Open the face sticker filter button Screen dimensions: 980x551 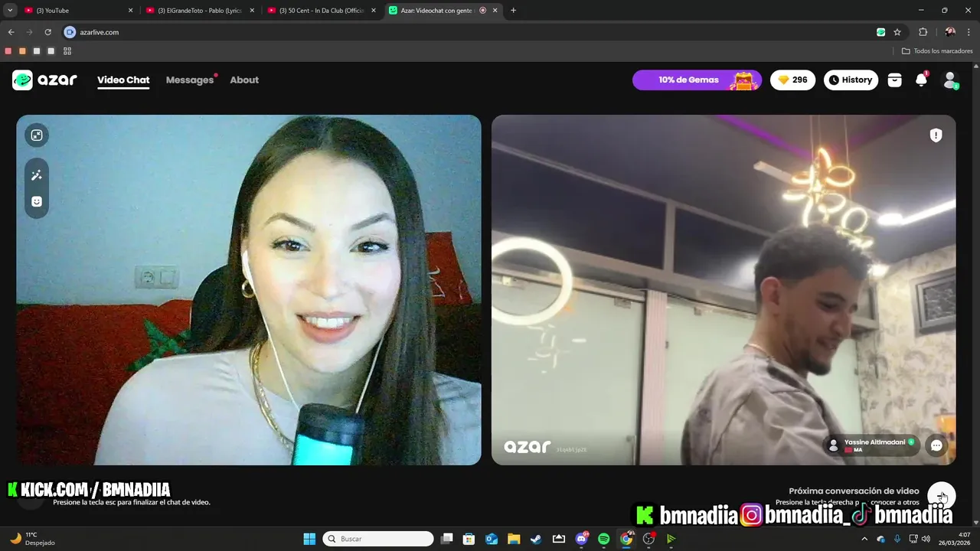[37, 201]
